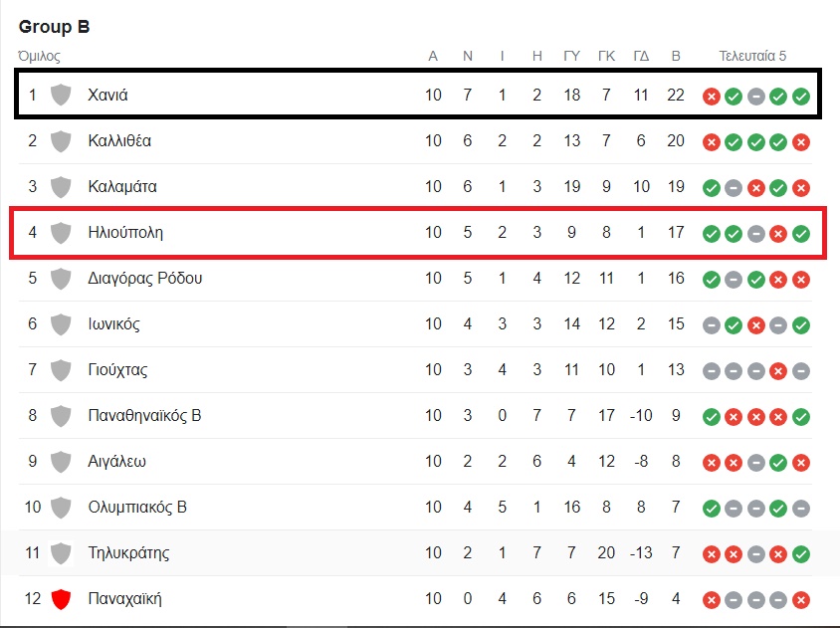Click Καλαμάτα's first green win icon
This screenshot has height=628, width=840.
tap(711, 188)
